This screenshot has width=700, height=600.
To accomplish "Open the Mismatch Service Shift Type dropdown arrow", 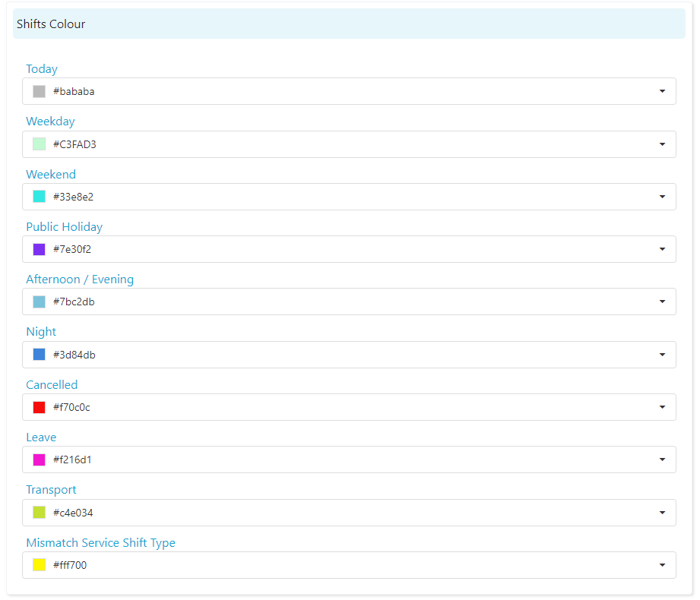I will point(662,566).
